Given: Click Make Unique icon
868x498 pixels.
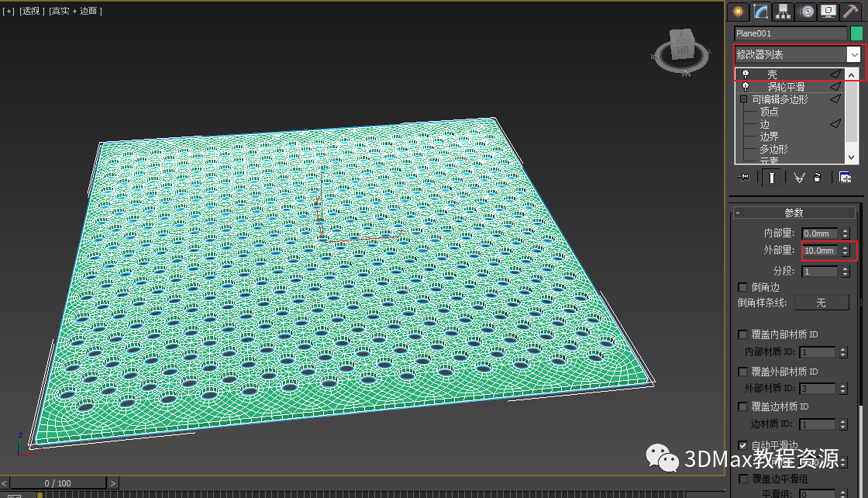Looking at the screenshot, I should click(x=799, y=178).
